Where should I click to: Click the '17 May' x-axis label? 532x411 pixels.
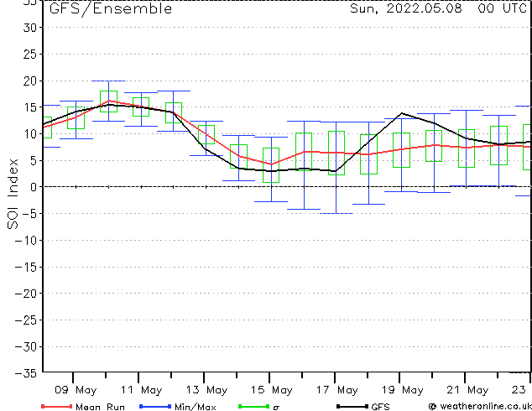[x=337, y=390]
